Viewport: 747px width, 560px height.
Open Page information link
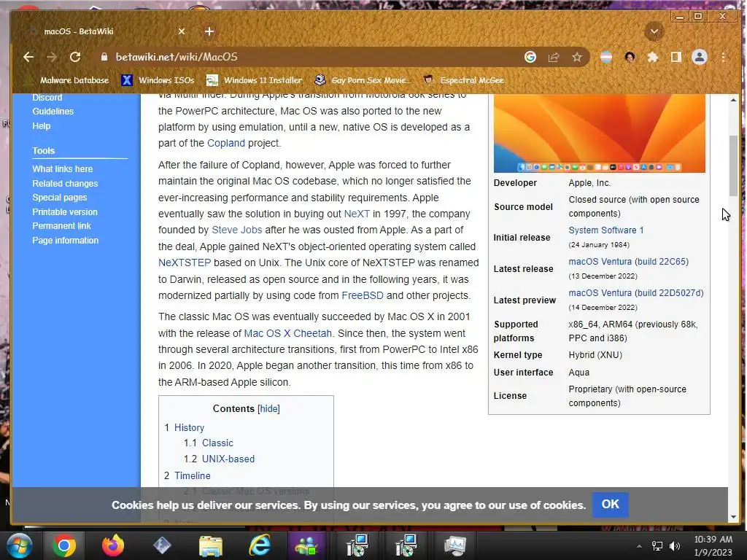point(65,241)
